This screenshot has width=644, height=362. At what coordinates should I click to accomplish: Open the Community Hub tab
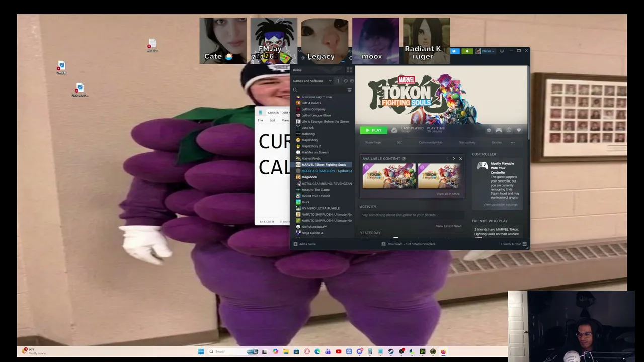pyautogui.click(x=430, y=142)
